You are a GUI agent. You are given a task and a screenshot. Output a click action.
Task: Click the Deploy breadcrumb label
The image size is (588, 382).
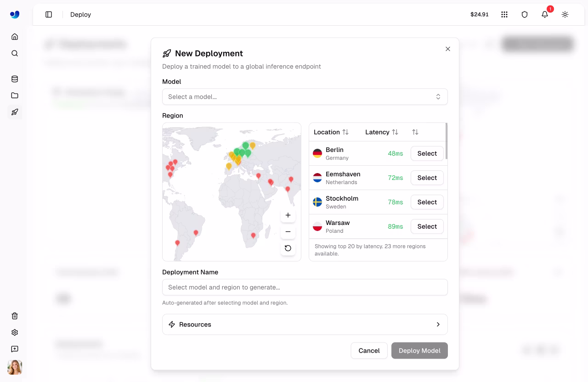(80, 14)
